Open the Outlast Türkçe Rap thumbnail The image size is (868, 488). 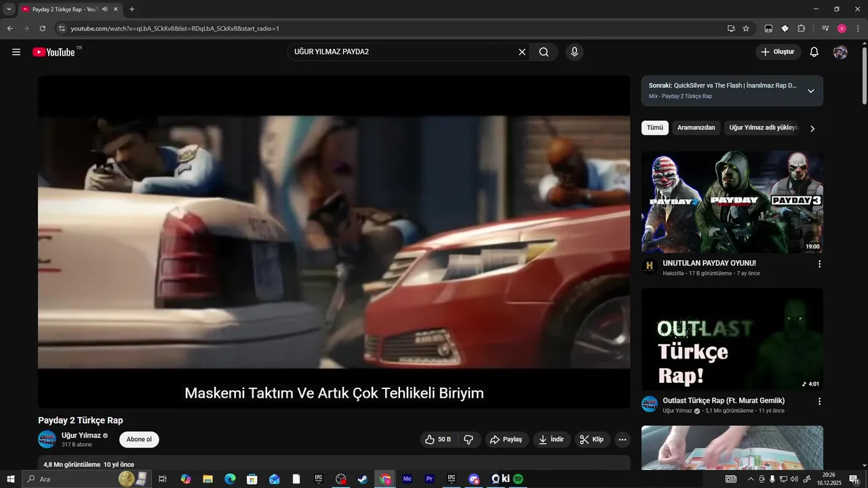pyautogui.click(x=732, y=339)
